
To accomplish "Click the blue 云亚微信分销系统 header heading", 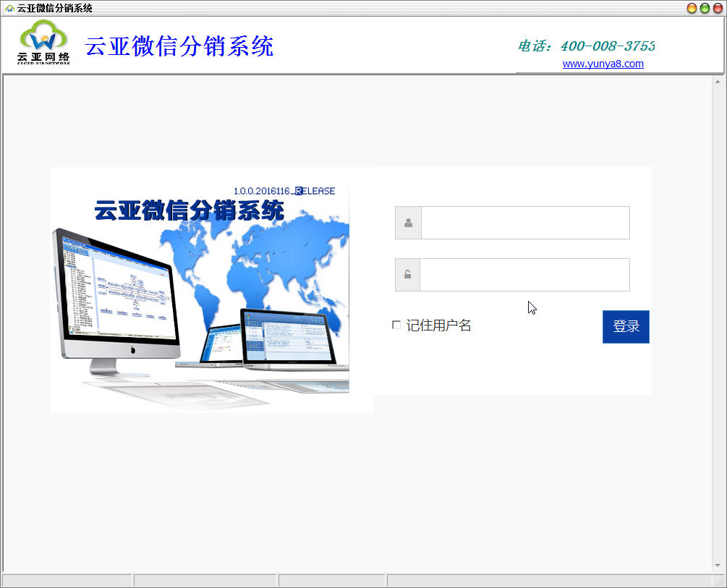I will pos(179,46).
